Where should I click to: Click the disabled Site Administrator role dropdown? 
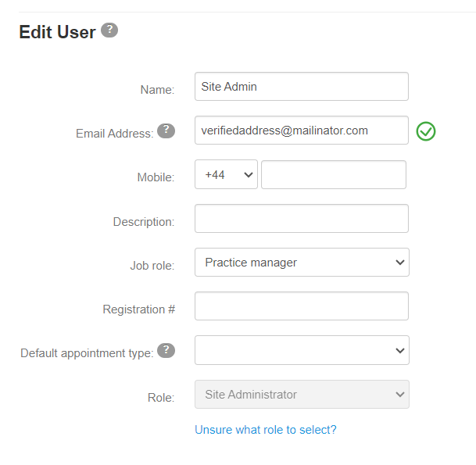pos(302,395)
